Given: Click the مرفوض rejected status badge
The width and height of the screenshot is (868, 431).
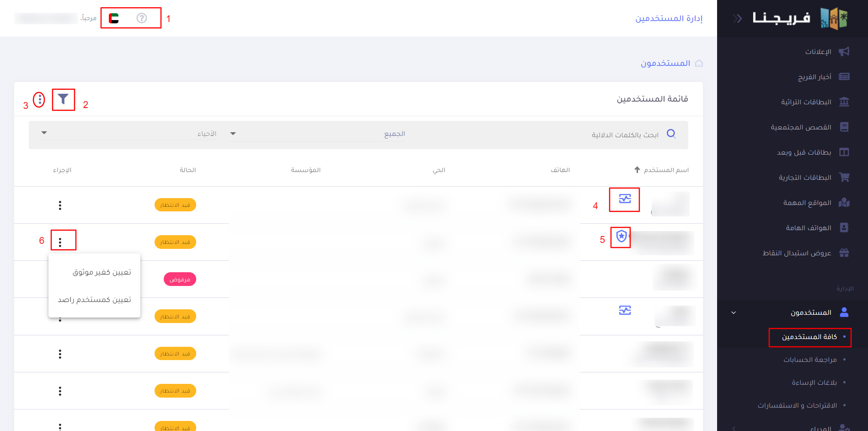Looking at the screenshot, I should (x=180, y=279).
